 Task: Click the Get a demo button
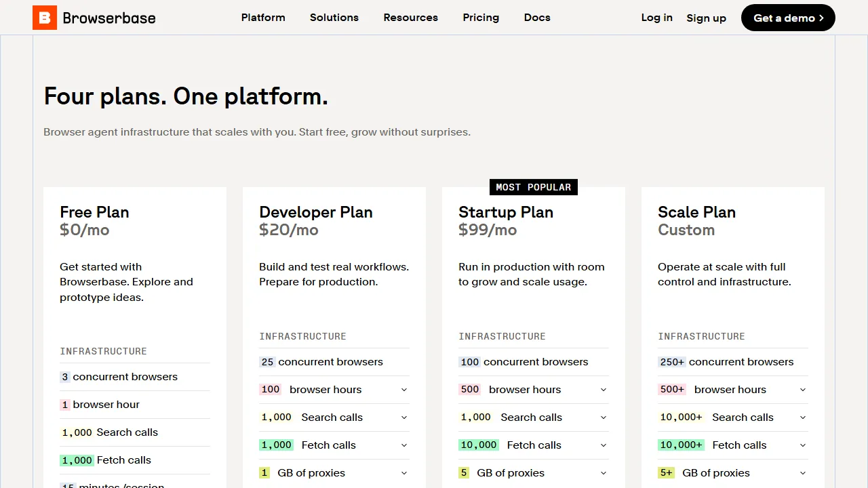point(788,18)
